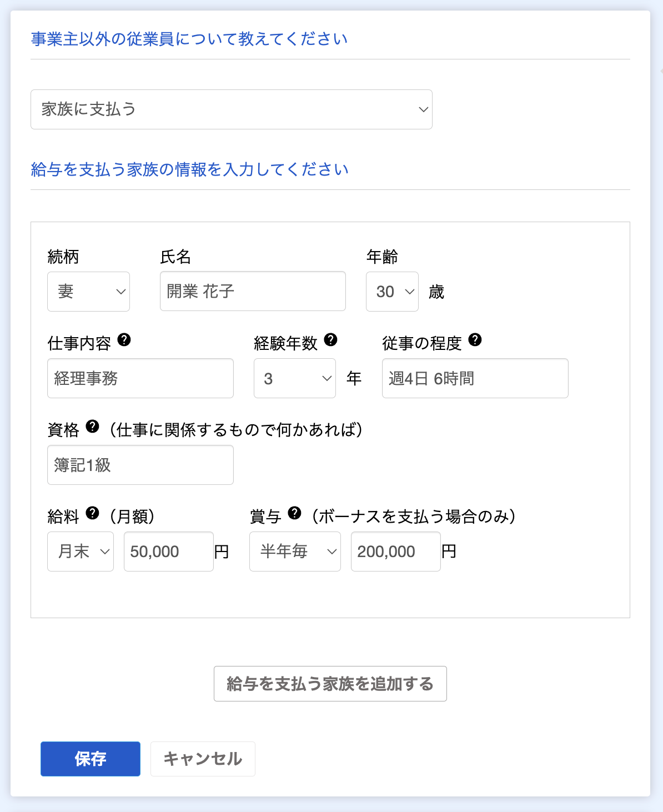Open the 年齢 dropdown showing 30
The height and width of the screenshot is (812, 663).
click(392, 292)
